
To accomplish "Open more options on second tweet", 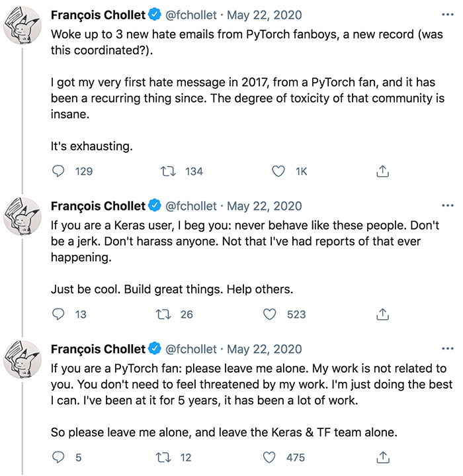I will (x=447, y=206).
